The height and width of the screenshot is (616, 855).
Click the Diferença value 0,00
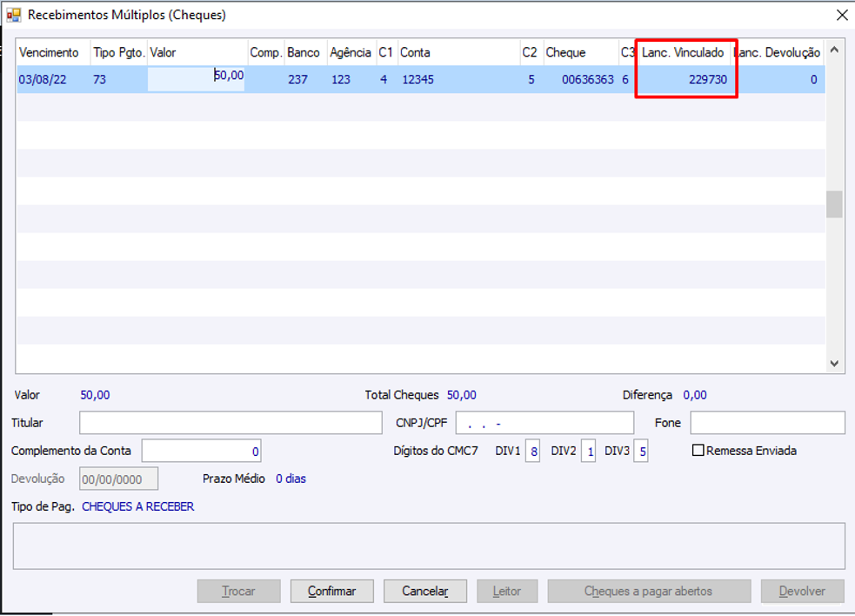point(695,395)
